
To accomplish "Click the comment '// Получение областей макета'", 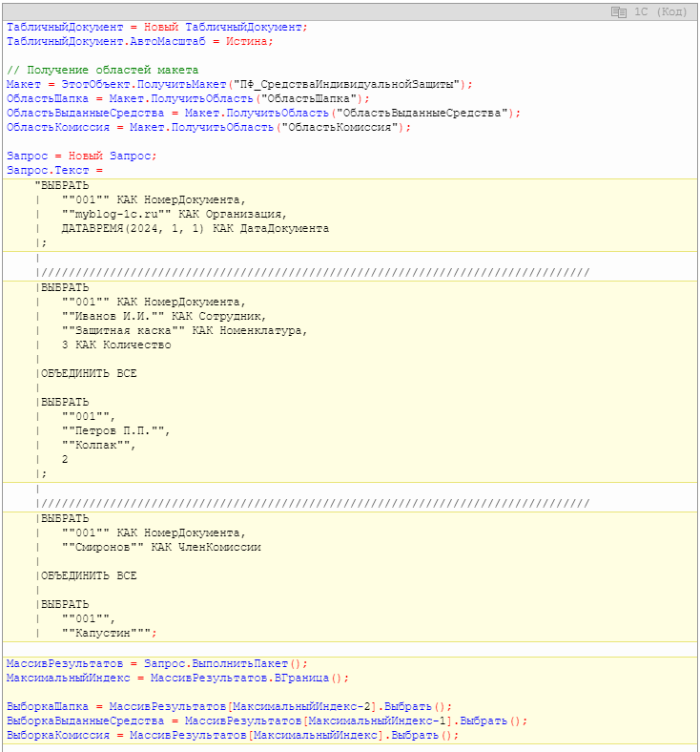I will tap(103, 70).
